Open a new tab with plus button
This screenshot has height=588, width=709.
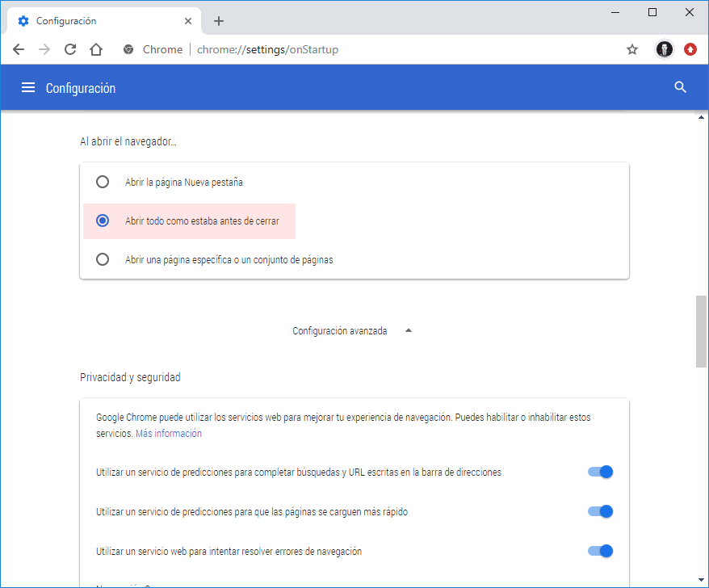point(219,21)
